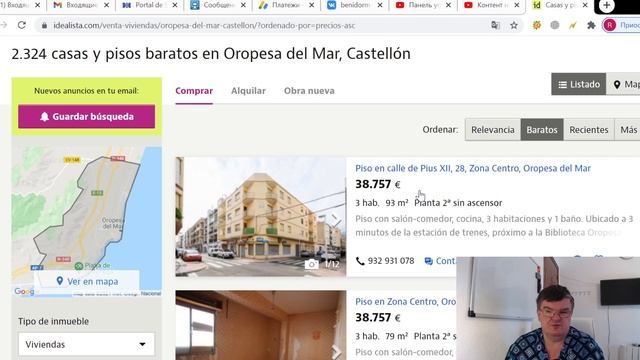Go to next photo arrow on second listing
This screenshot has height=360, width=640.
[337, 352]
